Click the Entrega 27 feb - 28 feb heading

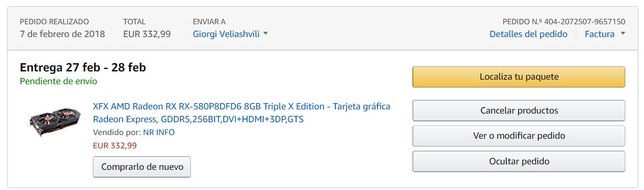[x=83, y=67]
